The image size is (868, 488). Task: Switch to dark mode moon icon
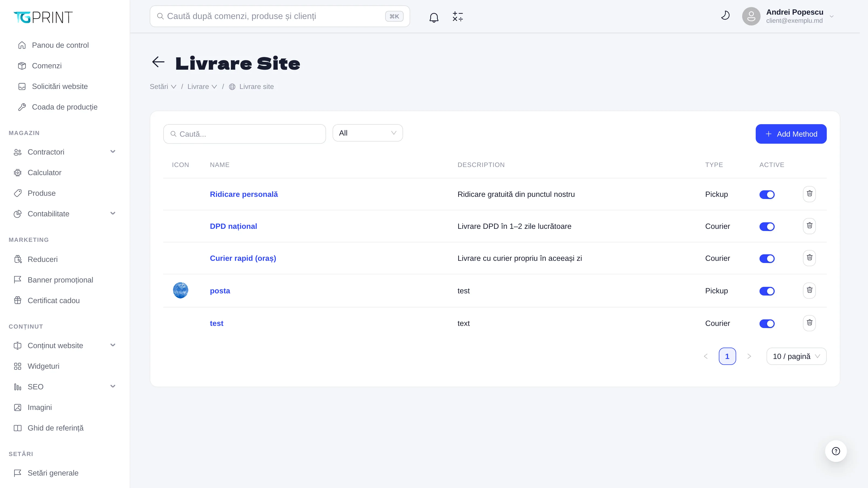[x=725, y=15]
